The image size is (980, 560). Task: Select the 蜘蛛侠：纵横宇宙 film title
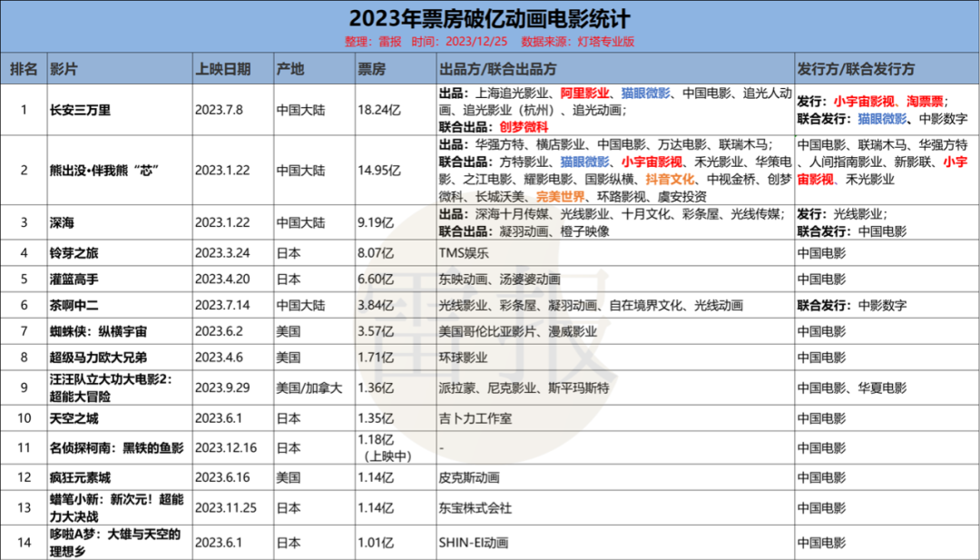point(99,331)
